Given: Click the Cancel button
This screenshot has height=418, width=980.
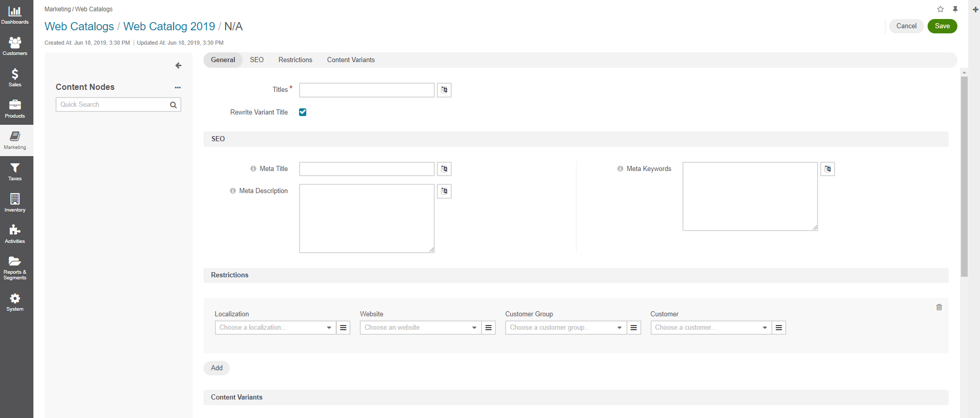Looking at the screenshot, I should pyautogui.click(x=907, y=26).
